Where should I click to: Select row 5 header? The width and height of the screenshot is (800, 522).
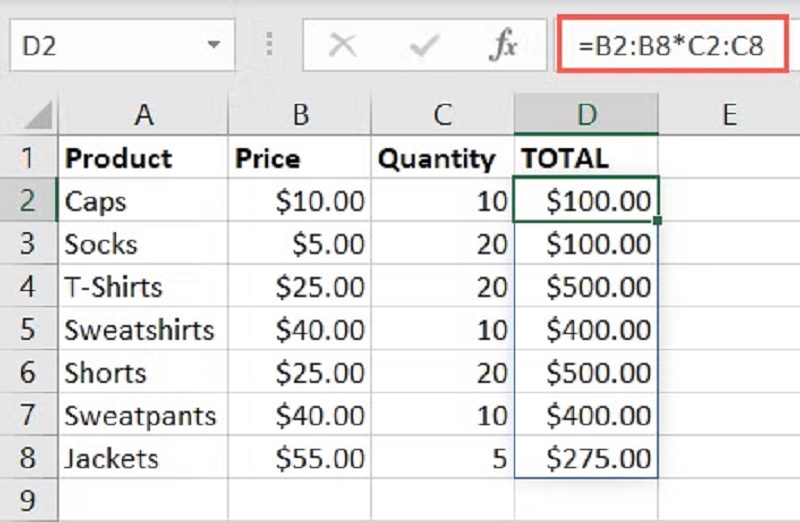pos(28,330)
